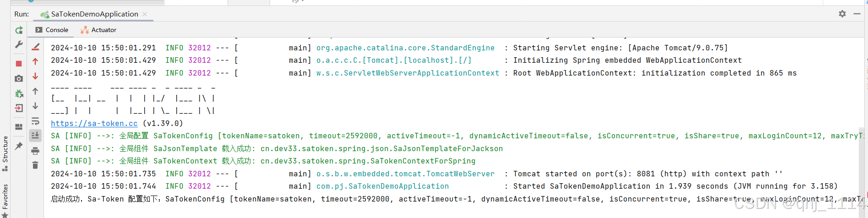This screenshot has height=218, width=868.
Task: Click the red pencil edit icon in console toolbar
Action: [35, 47]
